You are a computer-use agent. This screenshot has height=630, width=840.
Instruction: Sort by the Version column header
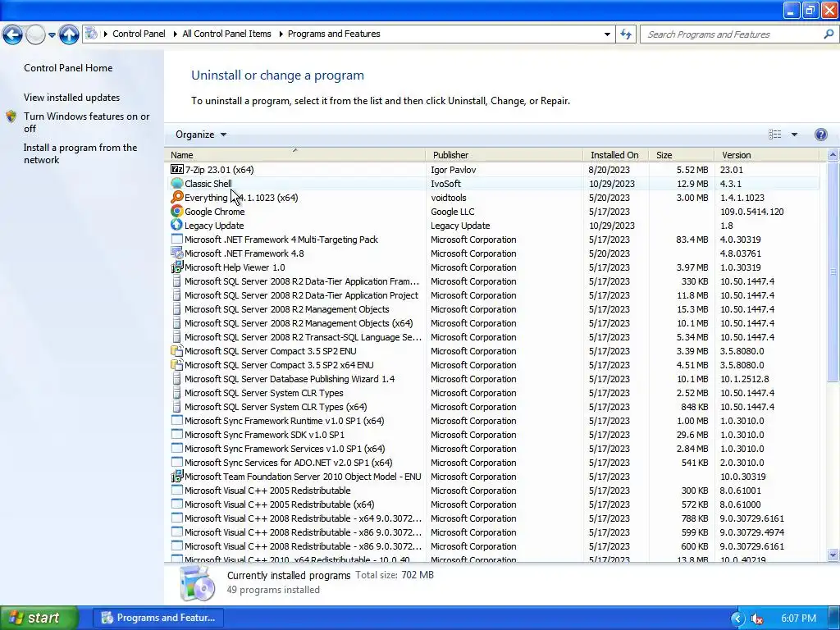(767, 155)
